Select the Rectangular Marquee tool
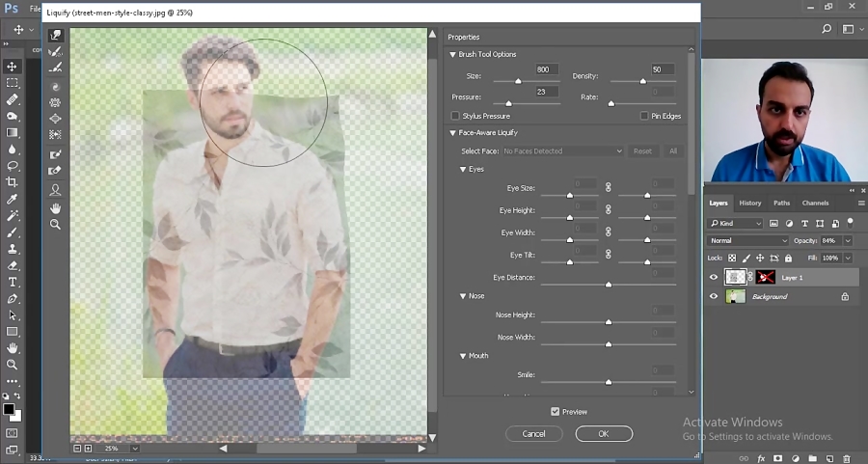868x464 pixels. click(x=12, y=83)
